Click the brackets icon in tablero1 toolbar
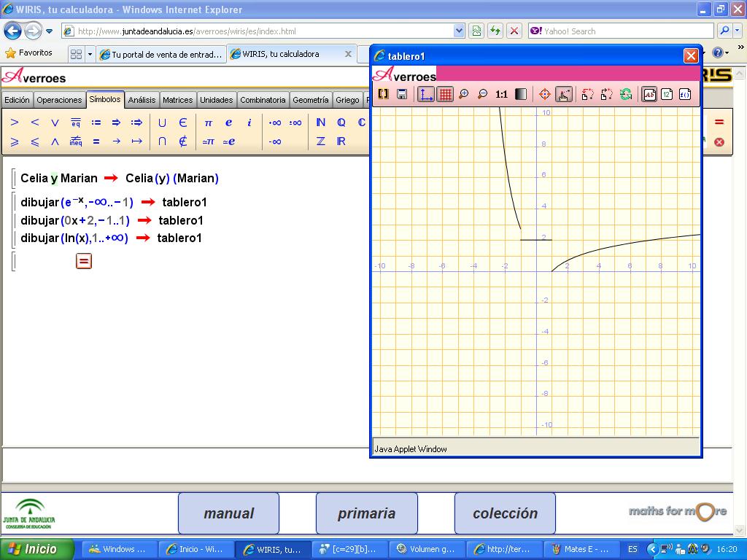 coord(383,94)
